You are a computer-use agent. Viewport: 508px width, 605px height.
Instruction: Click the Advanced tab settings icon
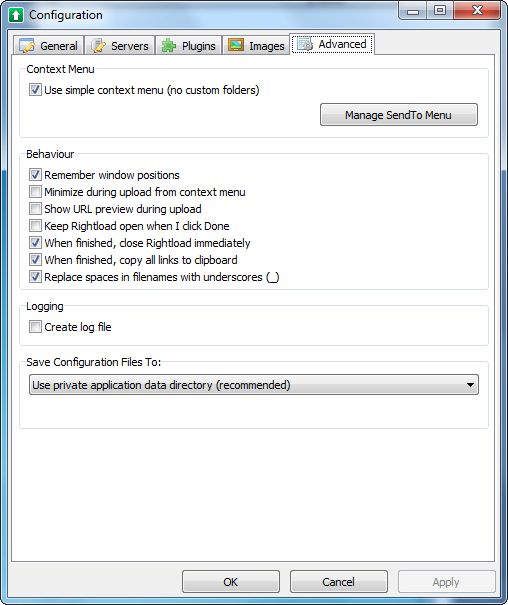tap(305, 44)
